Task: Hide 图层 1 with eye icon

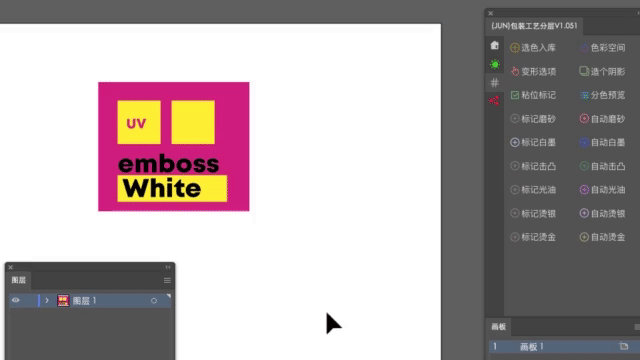Action: pyautogui.click(x=16, y=300)
